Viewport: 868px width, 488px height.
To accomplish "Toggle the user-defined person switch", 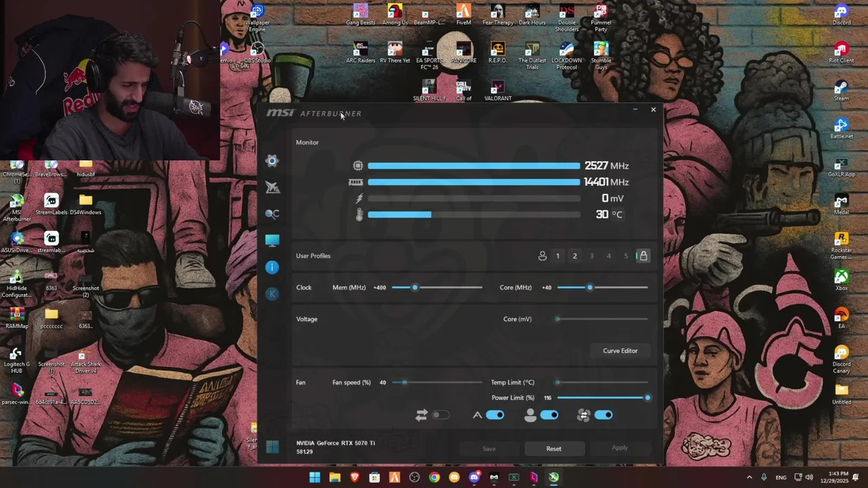I will tap(549, 415).
